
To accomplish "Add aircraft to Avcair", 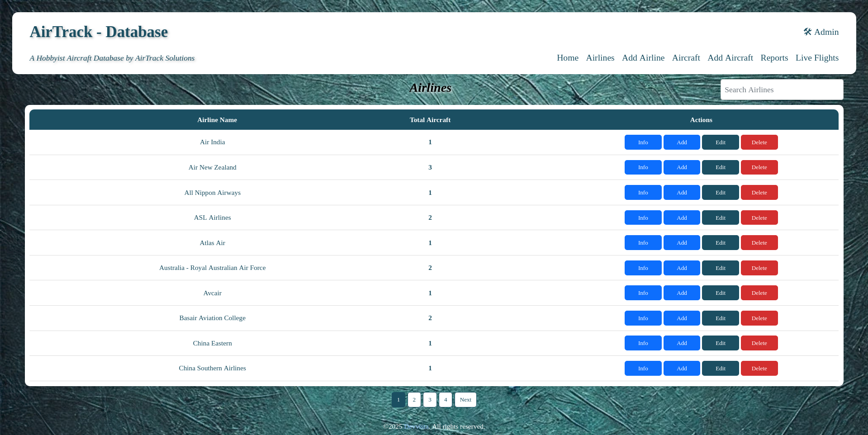I will [682, 293].
